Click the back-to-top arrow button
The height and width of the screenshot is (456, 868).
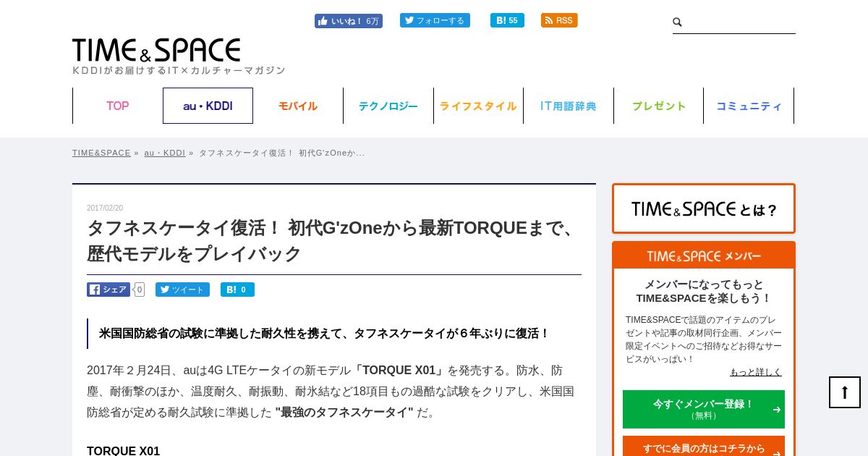[845, 392]
